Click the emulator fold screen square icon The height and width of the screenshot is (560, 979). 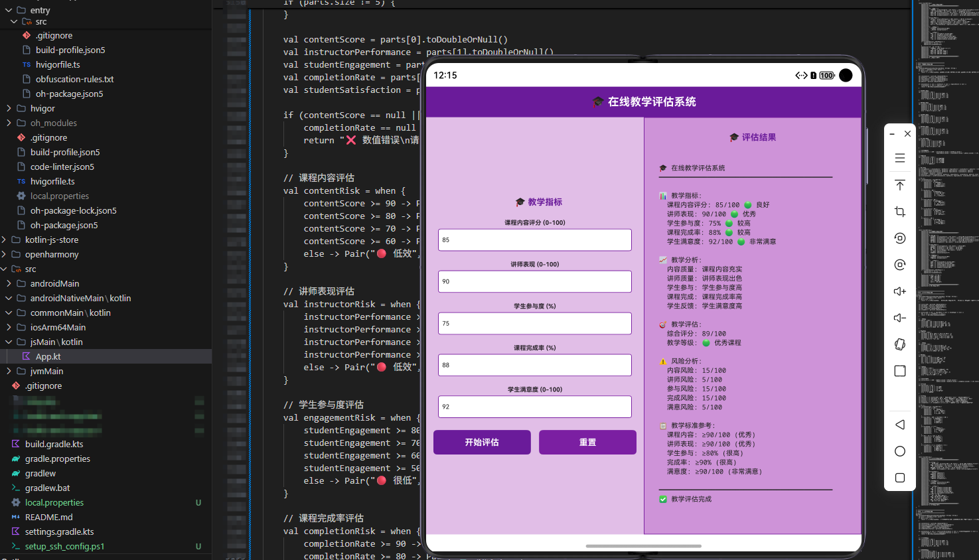(900, 371)
